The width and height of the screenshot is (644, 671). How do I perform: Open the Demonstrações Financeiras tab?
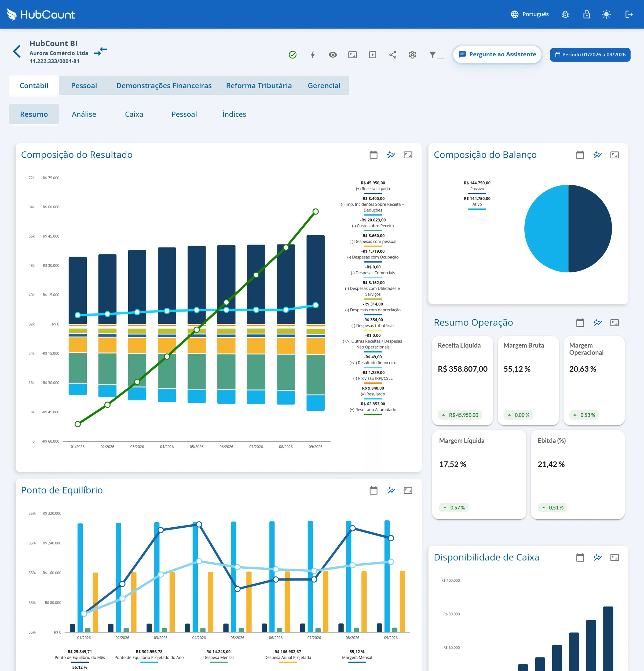(x=164, y=86)
